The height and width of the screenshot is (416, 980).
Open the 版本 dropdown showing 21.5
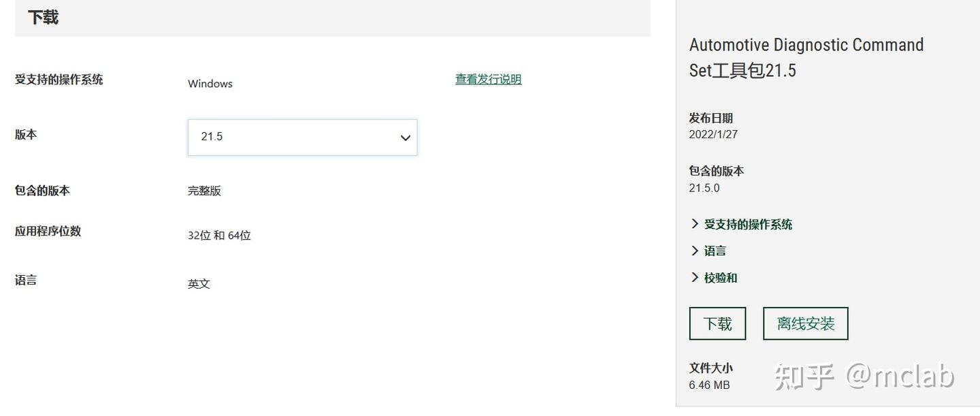(x=301, y=137)
